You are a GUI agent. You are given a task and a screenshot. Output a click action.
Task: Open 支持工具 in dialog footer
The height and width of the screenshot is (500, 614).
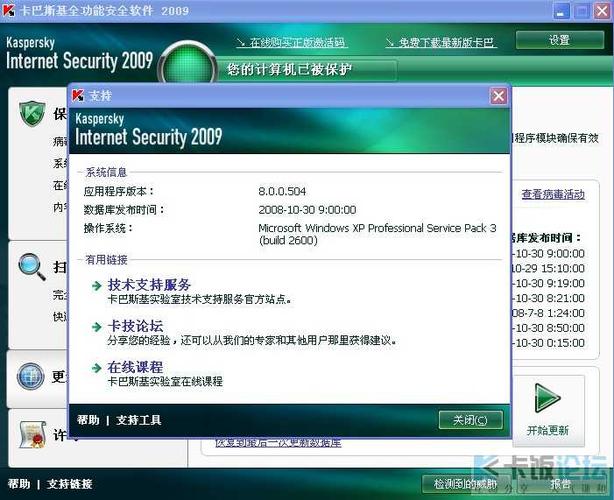(x=139, y=420)
